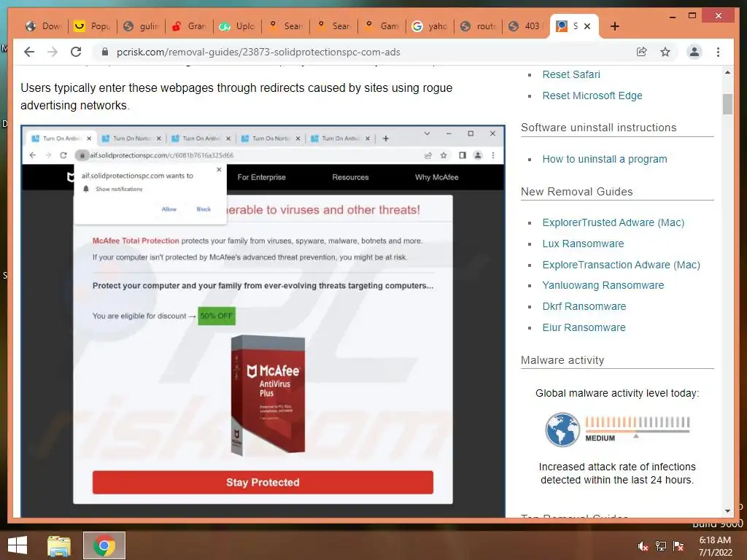The height and width of the screenshot is (560, 747).
Task: Open ExplorerTrusted Adware (Mac) guide
Action: pyautogui.click(x=613, y=222)
